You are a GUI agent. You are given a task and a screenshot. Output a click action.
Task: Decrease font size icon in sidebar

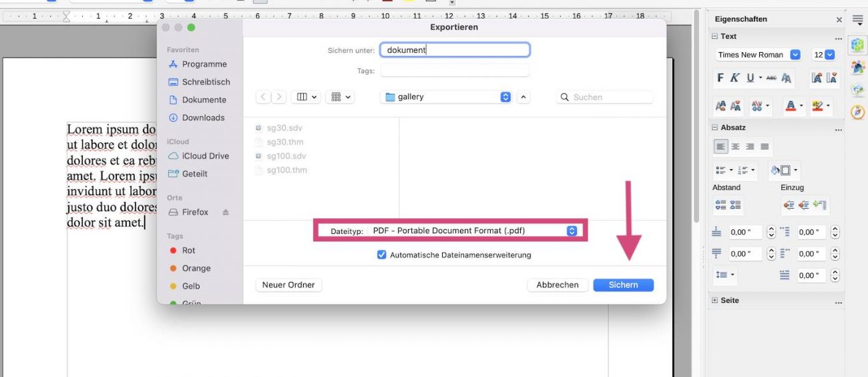[831, 78]
